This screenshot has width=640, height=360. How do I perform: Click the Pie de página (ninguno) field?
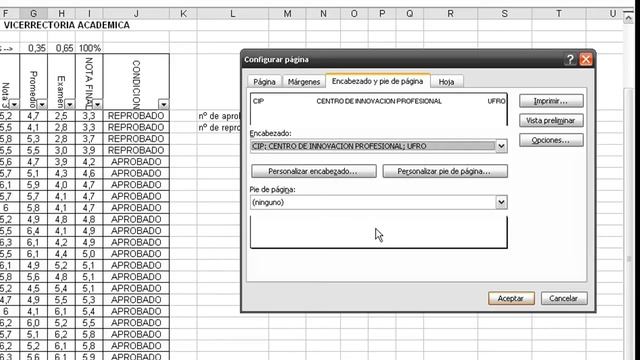[x=373, y=202]
